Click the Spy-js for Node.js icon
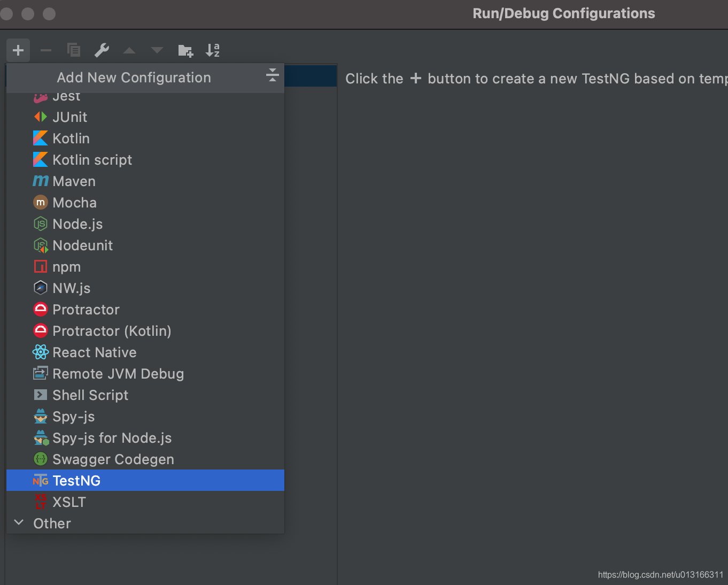The width and height of the screenshot is (728, 585). (41, 437)
